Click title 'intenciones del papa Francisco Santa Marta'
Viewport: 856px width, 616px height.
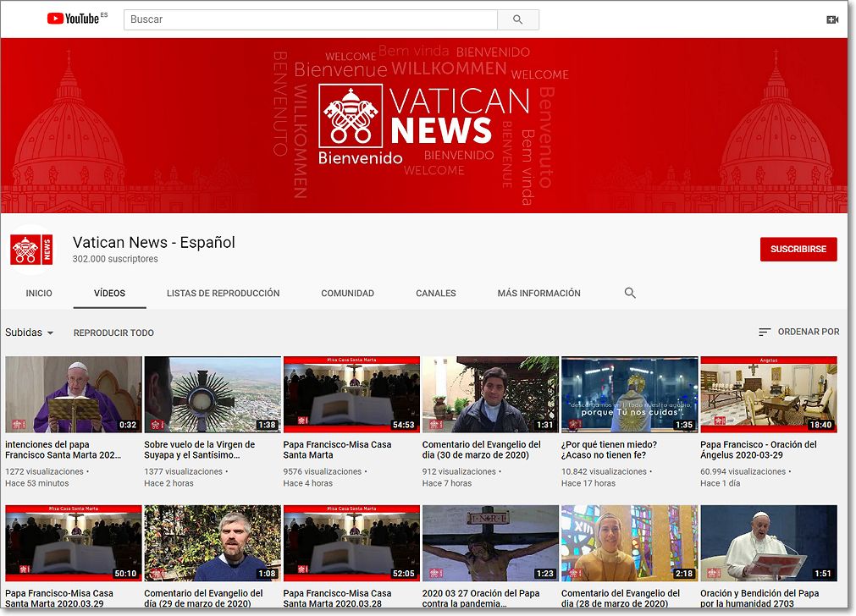click(64, 449)
